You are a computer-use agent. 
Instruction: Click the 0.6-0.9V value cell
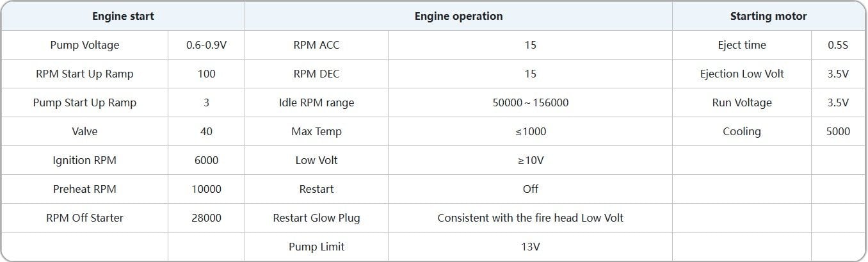pyautogui.click(x=206, y=45)
